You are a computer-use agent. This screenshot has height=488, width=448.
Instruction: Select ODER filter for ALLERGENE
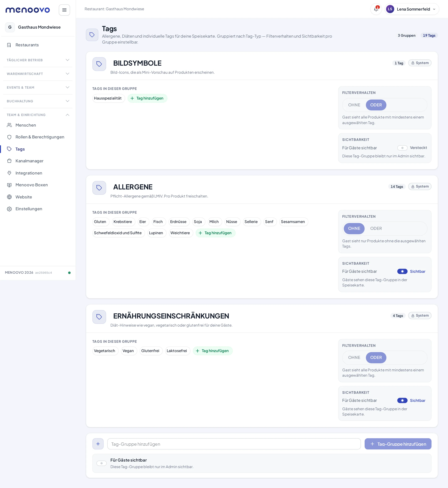(x=376, y=228)
